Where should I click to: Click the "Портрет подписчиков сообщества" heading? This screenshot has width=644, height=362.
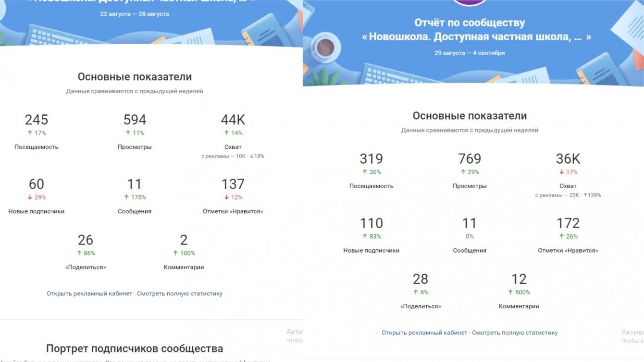135,349
